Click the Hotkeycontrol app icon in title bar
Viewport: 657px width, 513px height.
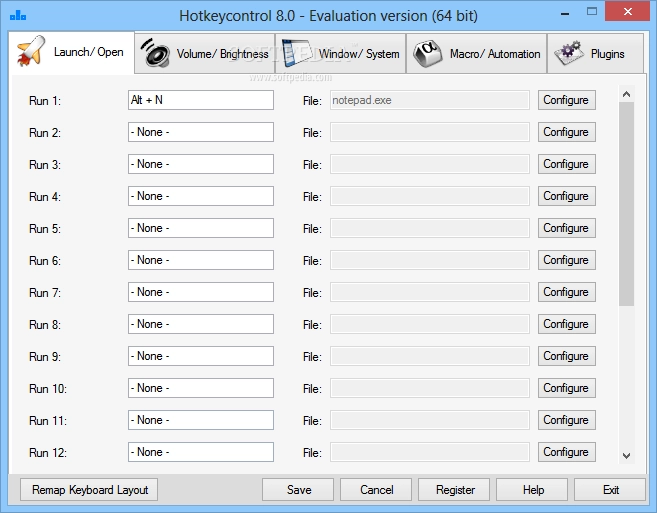(18, 16)
